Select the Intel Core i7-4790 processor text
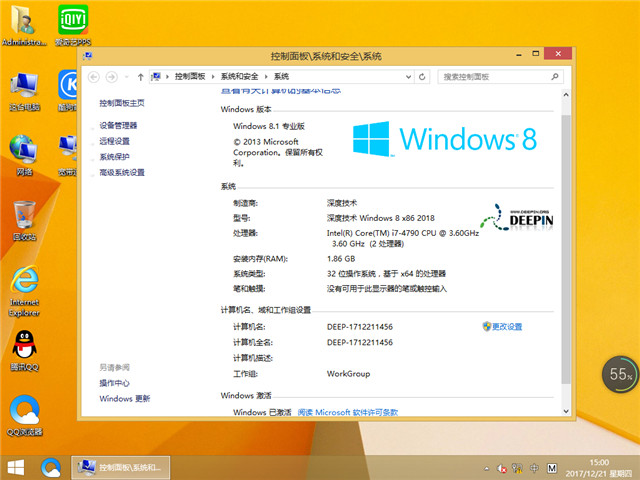640x480 pixels. pos(402,238)
